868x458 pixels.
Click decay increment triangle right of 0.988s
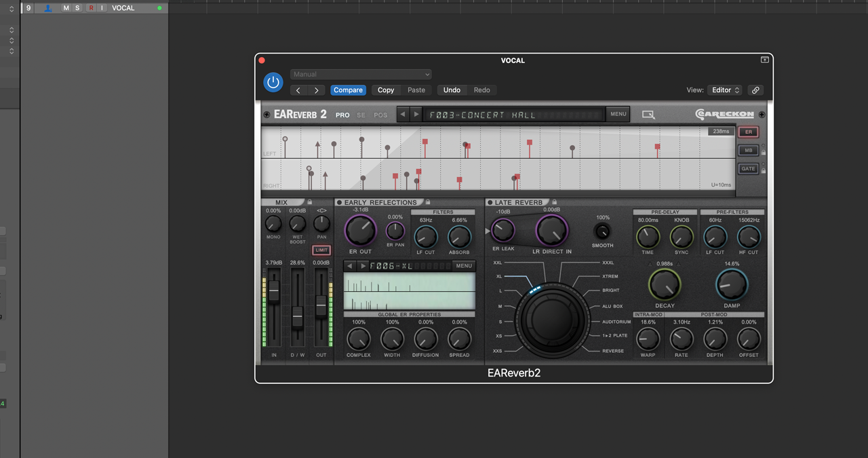(x=677, y=263)
